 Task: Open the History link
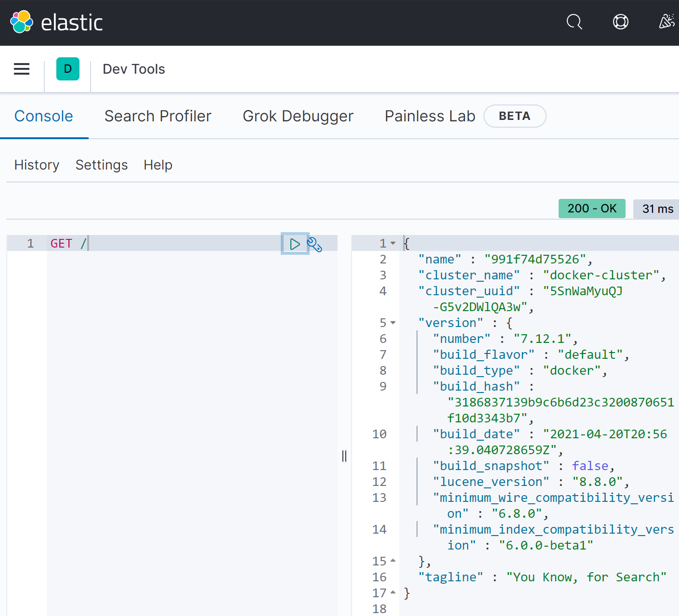point(37,165)
